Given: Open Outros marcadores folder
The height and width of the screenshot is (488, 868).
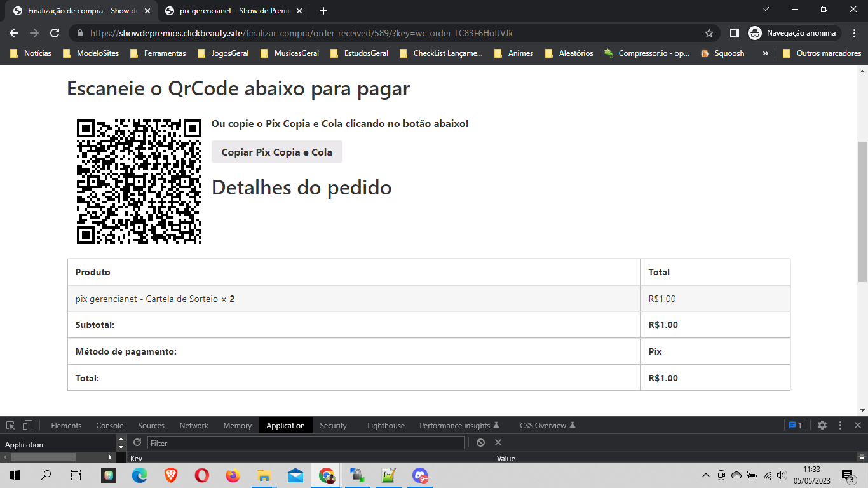Looking at the screenshot, I should [822, 53].
